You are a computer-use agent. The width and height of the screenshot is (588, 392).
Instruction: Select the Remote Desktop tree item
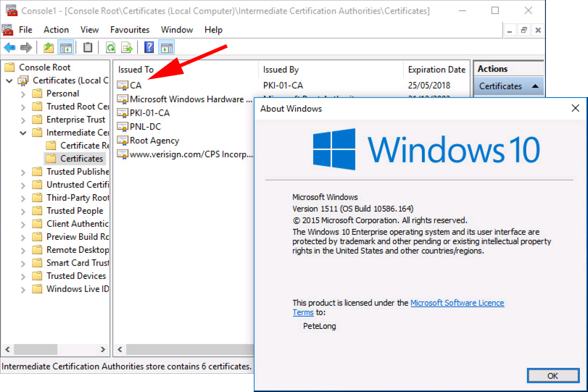click(x=78, y=250)
